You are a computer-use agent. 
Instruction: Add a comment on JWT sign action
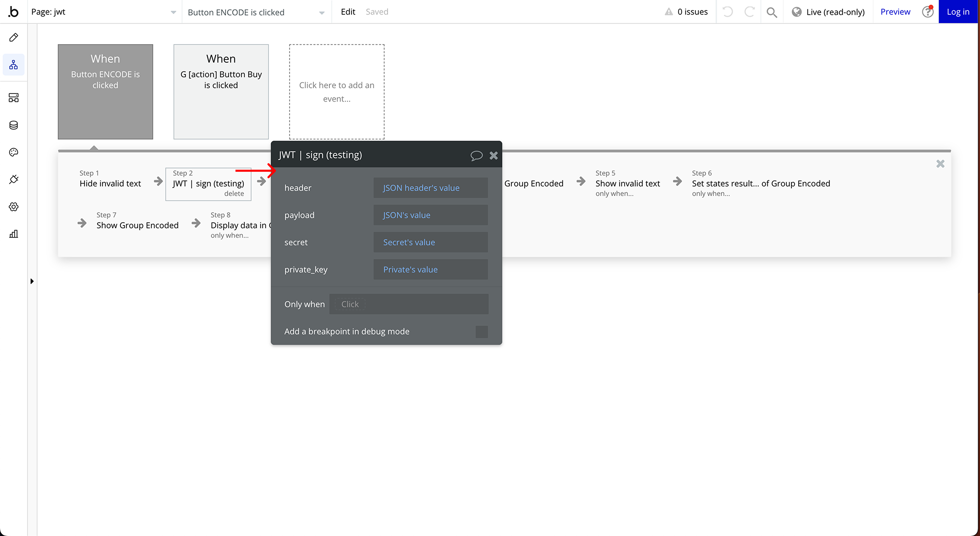click(476, 156)
